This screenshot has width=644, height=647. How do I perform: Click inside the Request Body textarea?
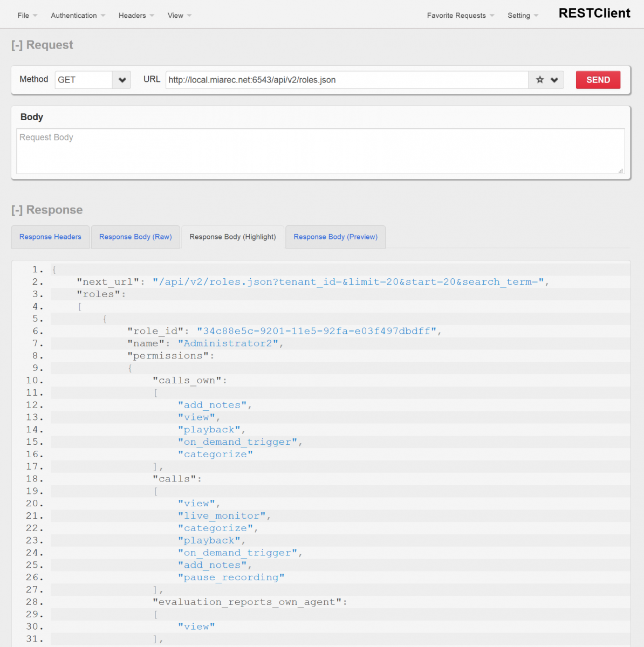pos(320,151)
